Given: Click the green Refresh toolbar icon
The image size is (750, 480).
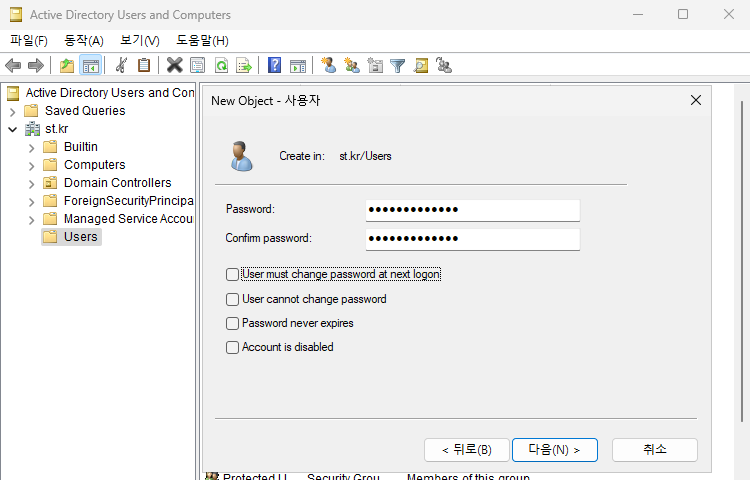Looking at the screenshot, I should [221, 65].
